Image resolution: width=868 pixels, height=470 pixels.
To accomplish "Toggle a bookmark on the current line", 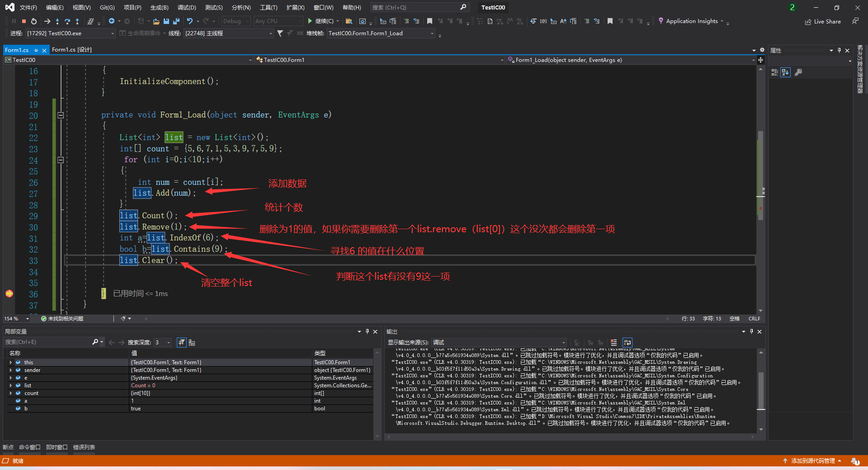I will pos(429,21).
